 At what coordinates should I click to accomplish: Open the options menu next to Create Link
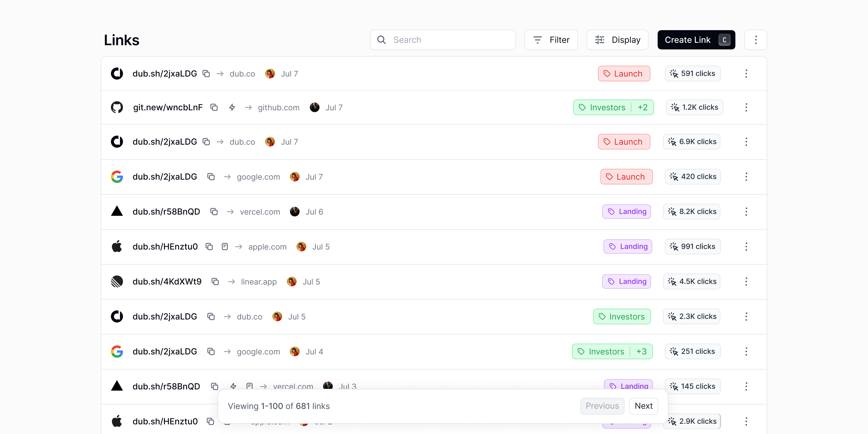(756, 39)
